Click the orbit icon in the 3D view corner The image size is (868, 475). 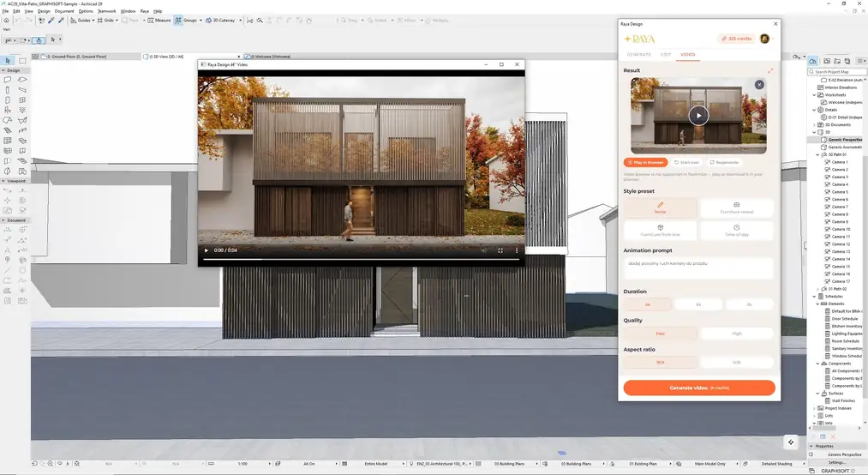coord(791,442)
